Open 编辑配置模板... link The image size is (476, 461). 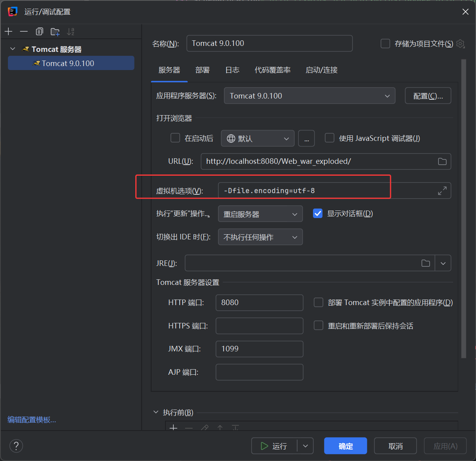[x=32, y=420]
